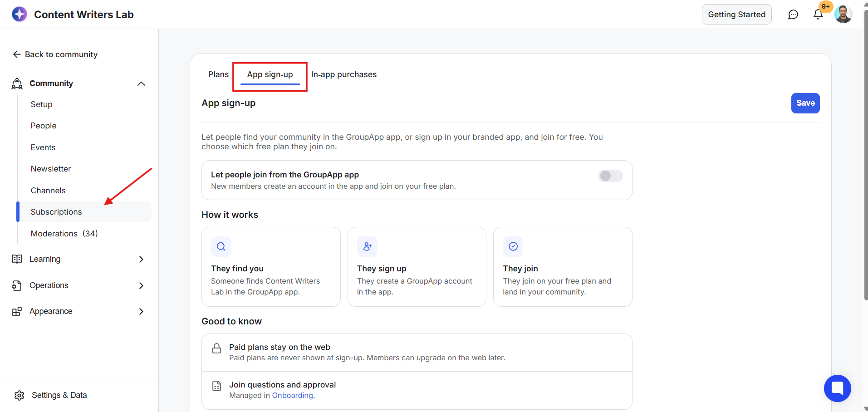Click the Learning book icon
Screen dimensions: 868x412
17,259
